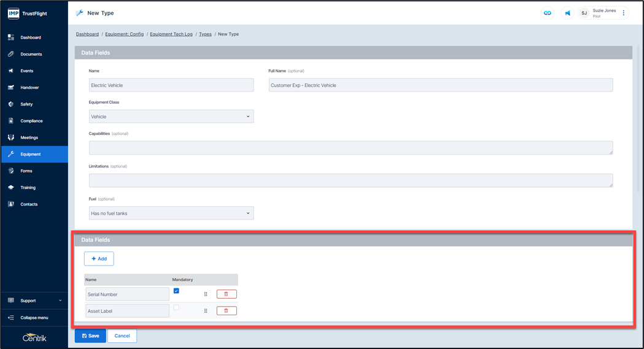Click the announcements megaphone icon in header

click(x=568, y=13)
